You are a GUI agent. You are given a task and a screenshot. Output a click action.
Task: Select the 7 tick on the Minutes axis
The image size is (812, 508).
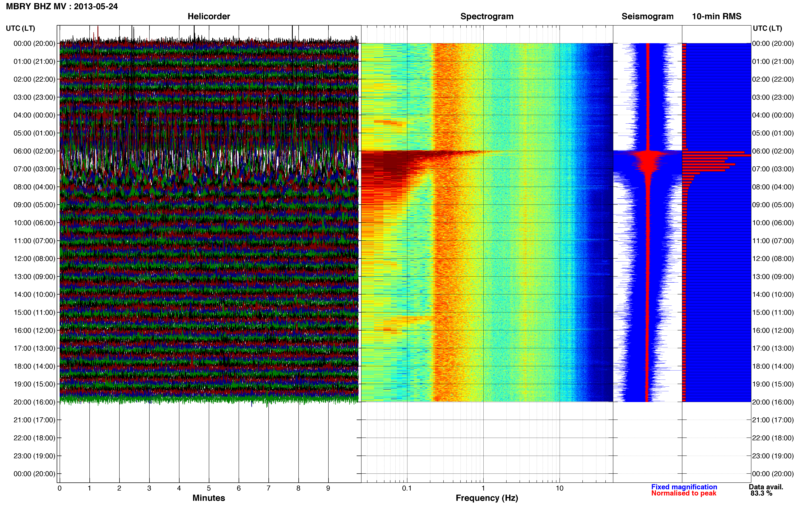point(269,488)
